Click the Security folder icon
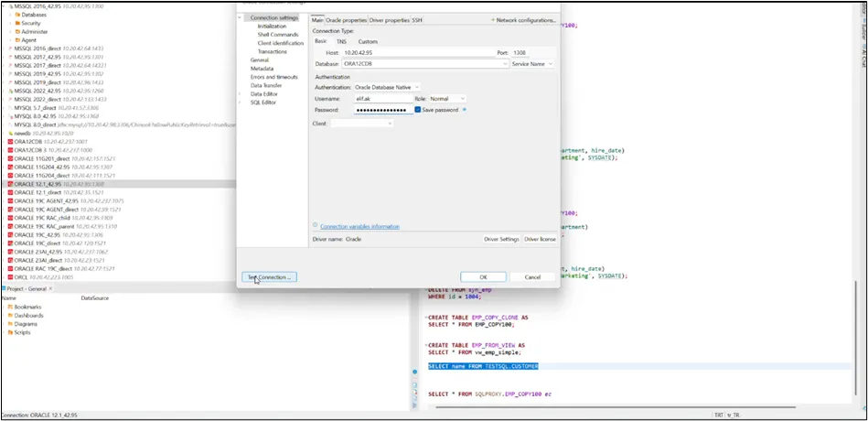Image resolution: width=868 pixels, height=421 pixels. pyautogui.click(x=17, y=23)
